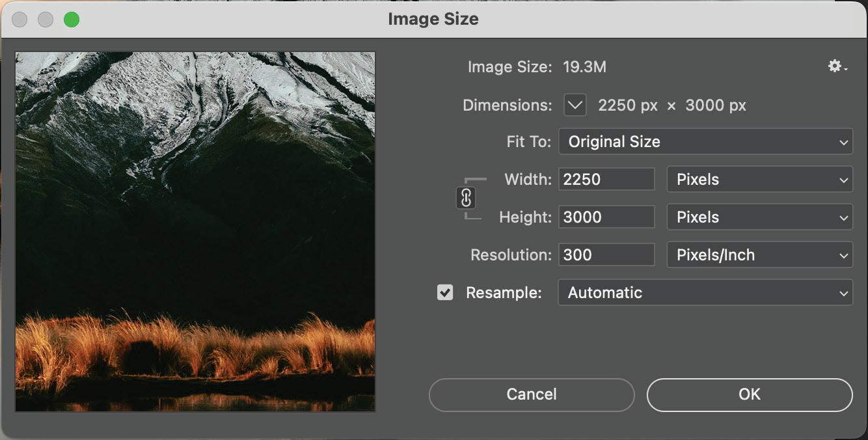
Task: Click the mountain image preview
Action: (x=195, y=232)
